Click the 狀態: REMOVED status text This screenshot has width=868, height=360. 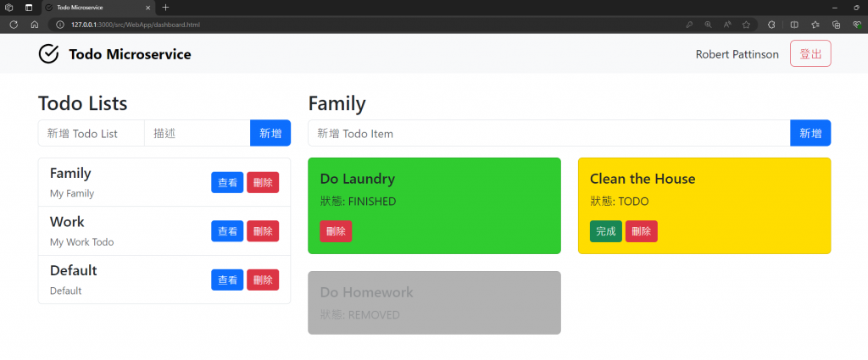tap(359, 314)
